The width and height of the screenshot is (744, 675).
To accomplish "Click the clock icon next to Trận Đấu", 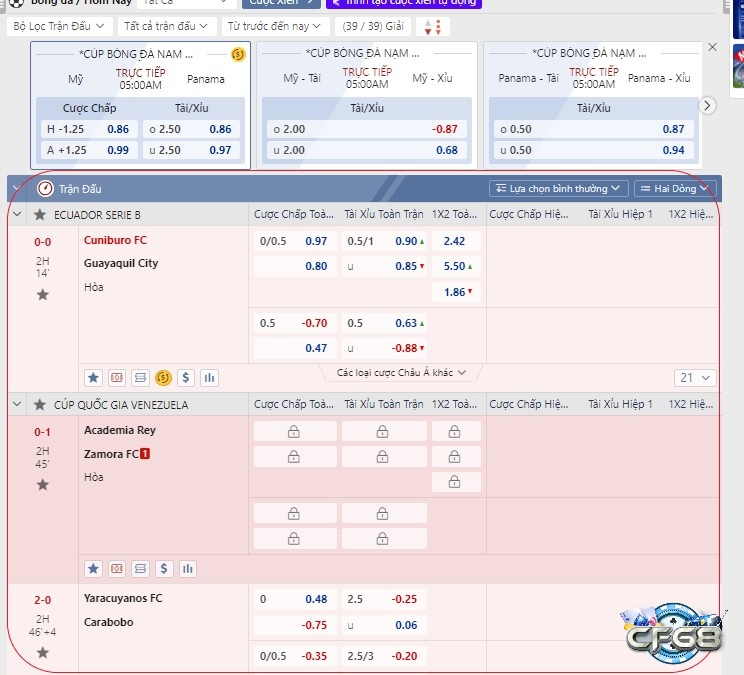I will [45, 189].
